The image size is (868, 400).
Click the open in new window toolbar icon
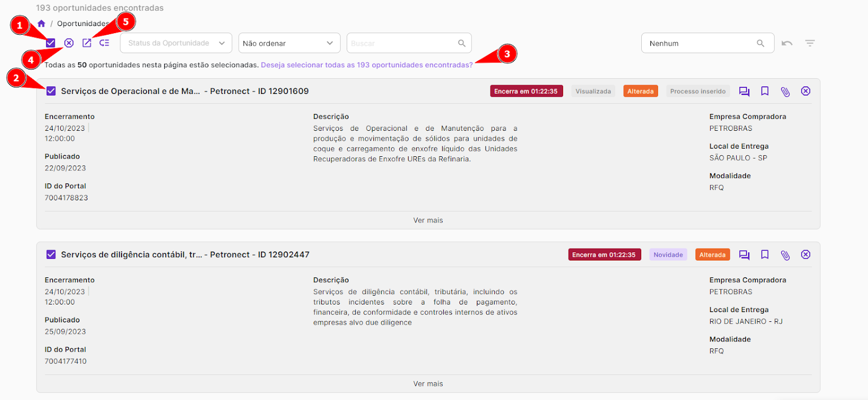87,43
